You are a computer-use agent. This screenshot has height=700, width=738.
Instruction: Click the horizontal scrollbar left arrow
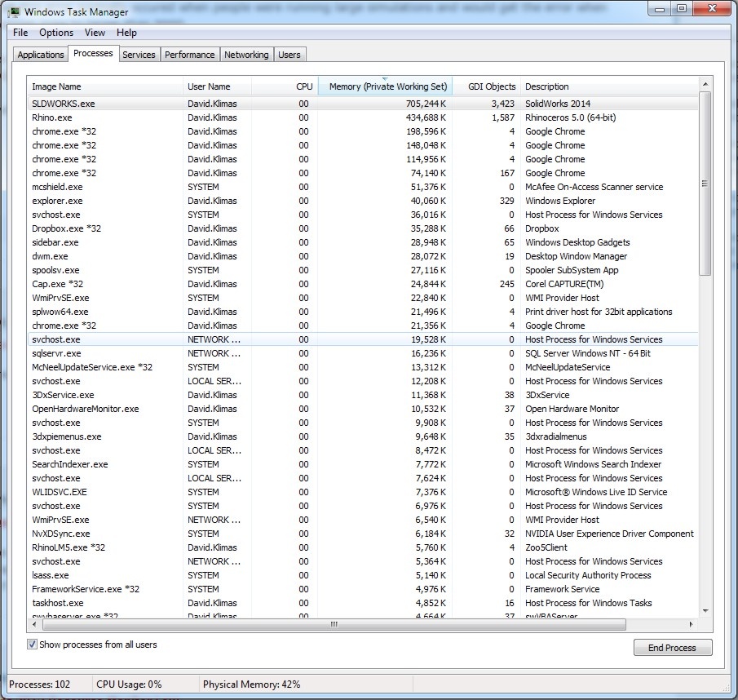pos(34,625)
